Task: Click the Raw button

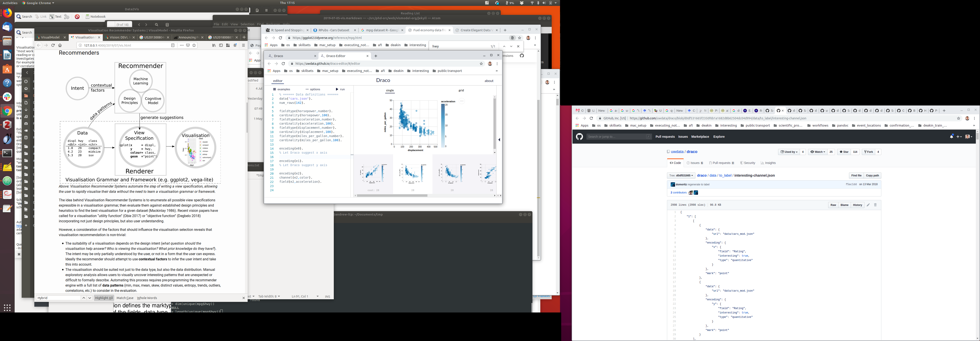Action: 833,205
